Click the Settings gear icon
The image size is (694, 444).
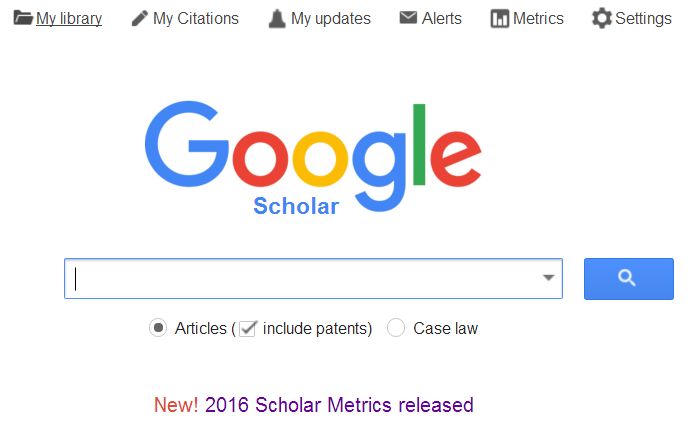point(601,18)
